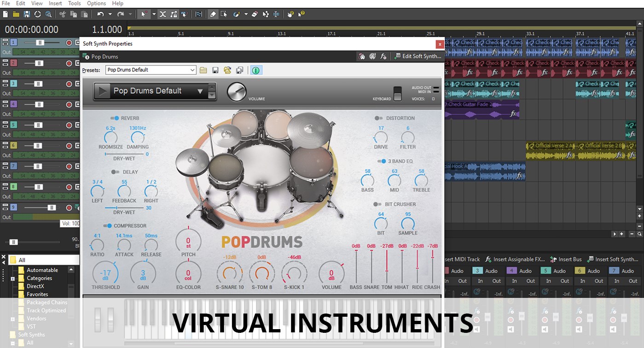The height and width of the screenshot is (348, 644).
Task: Click the Undo toolbar icon
Action: 101,14
